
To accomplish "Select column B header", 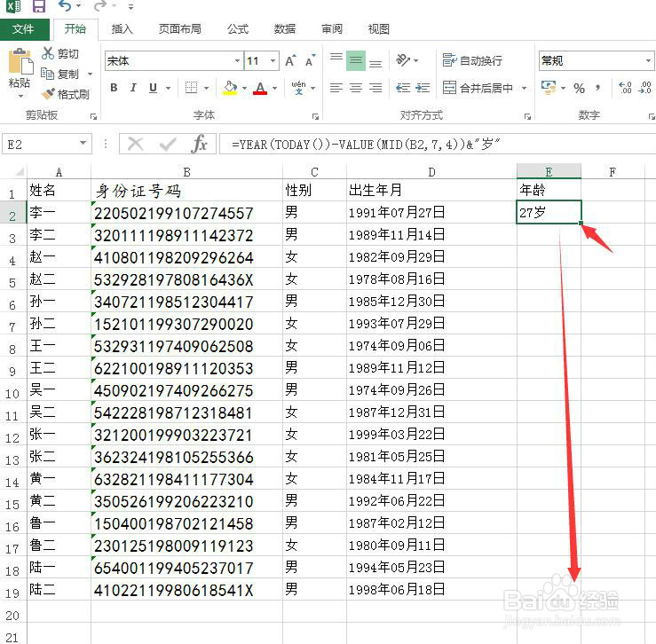I will (186, 172).
